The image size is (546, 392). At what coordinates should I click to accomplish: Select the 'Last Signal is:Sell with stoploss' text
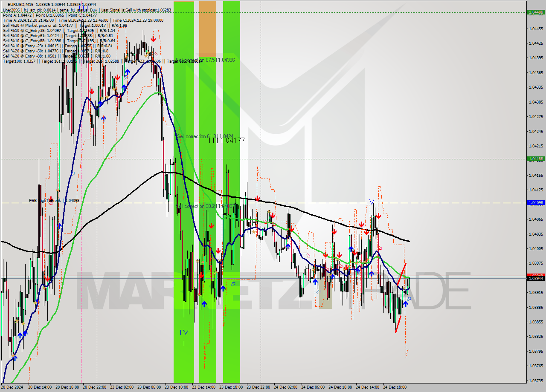136,9
